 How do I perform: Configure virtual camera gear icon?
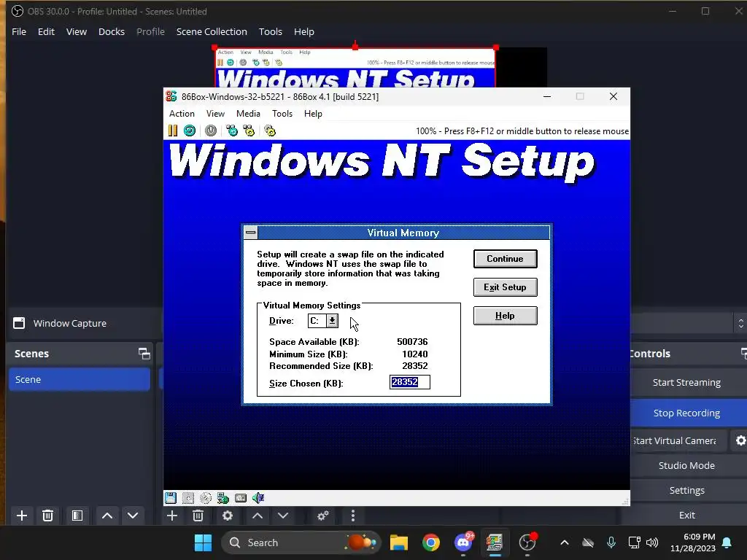pos(740,440)
